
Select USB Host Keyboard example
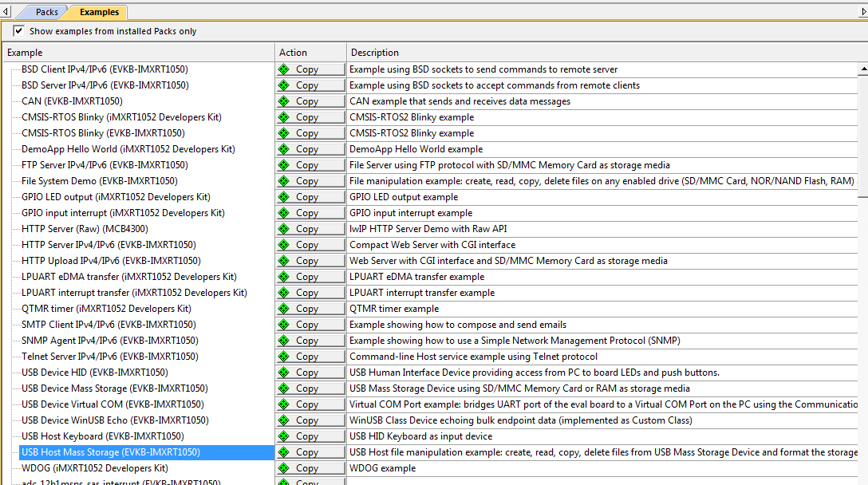click(102, 436)
